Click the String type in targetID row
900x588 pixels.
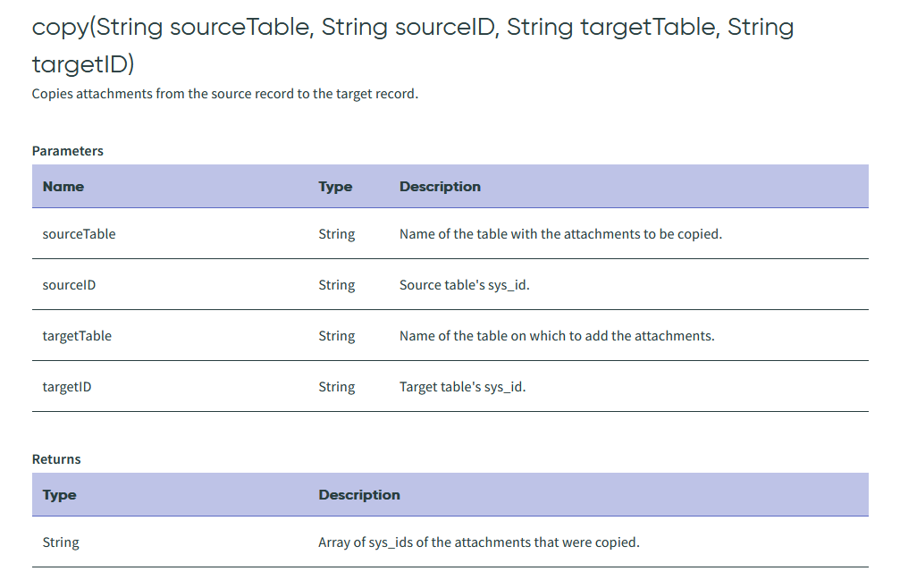pos(337,387)
